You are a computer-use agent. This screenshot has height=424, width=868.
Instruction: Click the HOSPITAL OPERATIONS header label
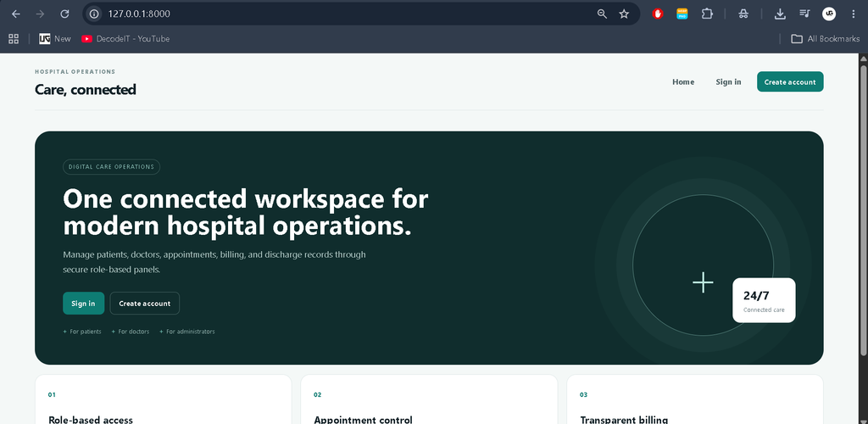click(75, 72)
